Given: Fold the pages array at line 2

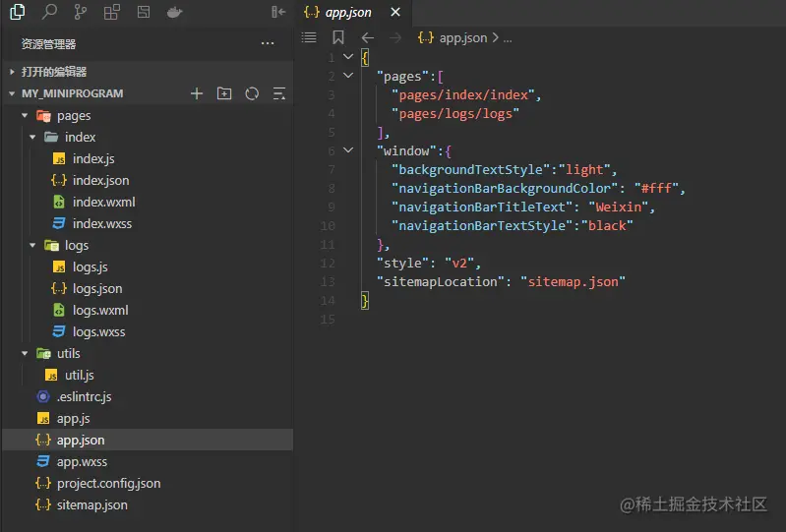Looking at the screenshot, I should point(348,76).
